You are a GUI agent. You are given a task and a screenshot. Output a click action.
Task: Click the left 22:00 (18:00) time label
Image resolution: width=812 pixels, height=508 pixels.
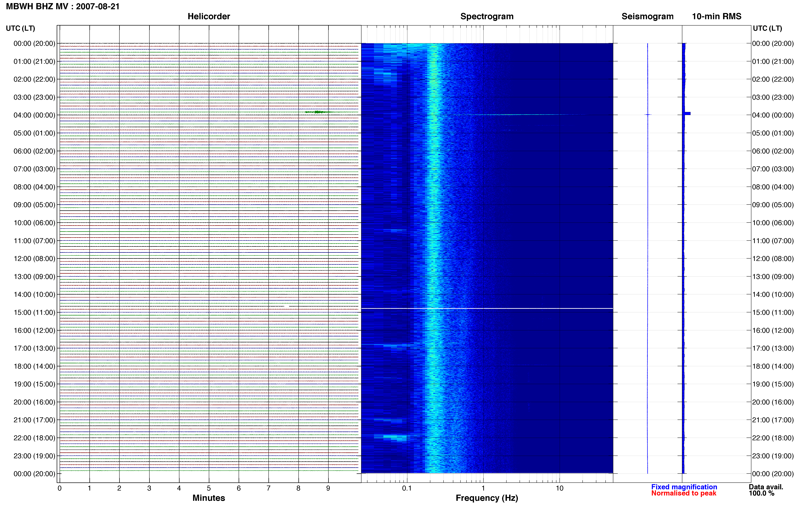[34, 438]
